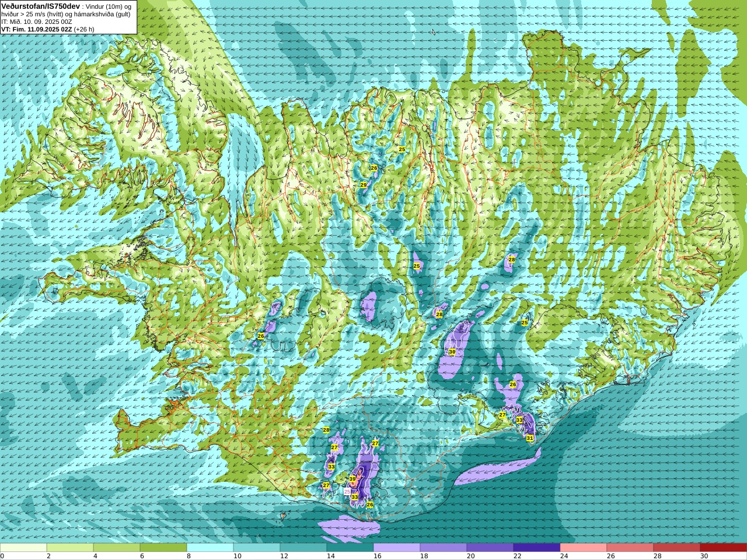Select the dark red legend swatch above 30 m/s
The image size is (747, 560).
(x=724, y=548)
